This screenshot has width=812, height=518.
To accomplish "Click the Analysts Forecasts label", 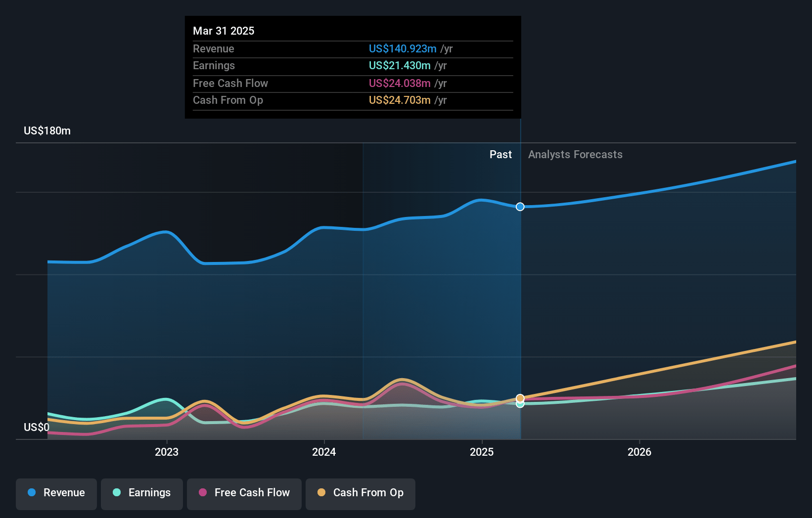I will [575, 155].
